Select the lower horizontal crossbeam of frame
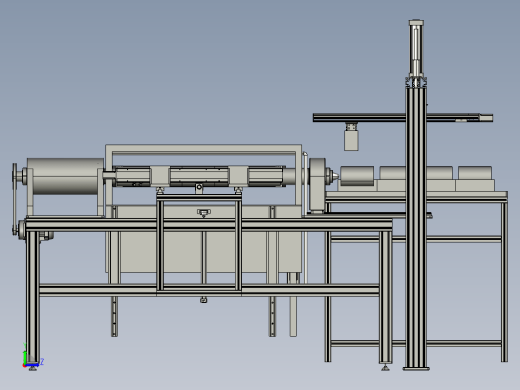The height and width of the screenshot is (390, 520). click(209, 290)
